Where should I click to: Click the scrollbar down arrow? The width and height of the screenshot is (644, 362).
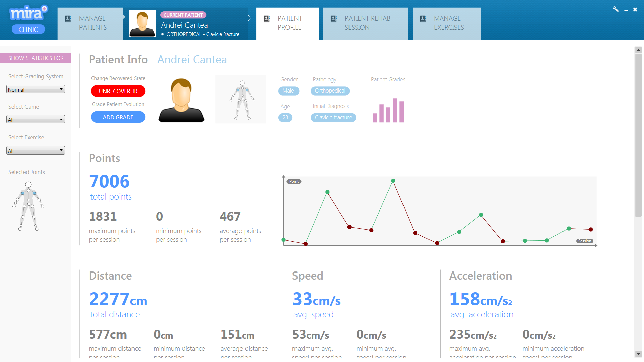638,354
